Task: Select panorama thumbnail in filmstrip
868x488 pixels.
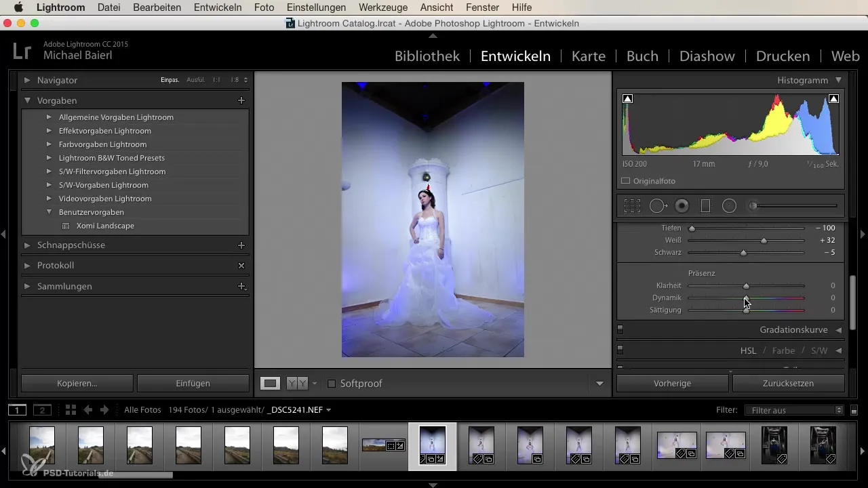Action: tap(383, 445)
